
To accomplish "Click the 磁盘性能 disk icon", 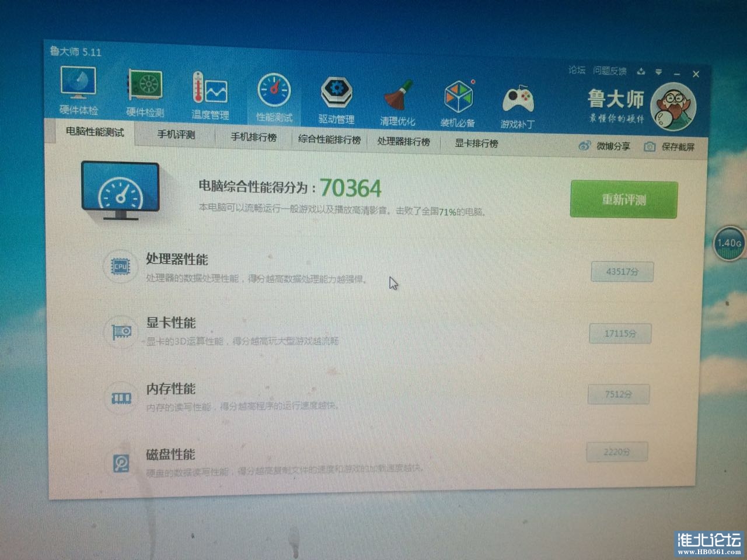I will (121, 463).
